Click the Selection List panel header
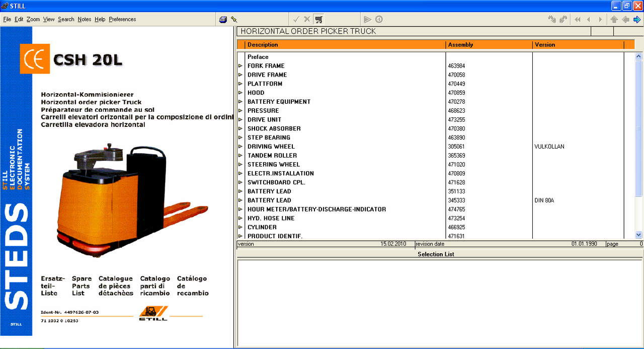 (x=436, y=254)
